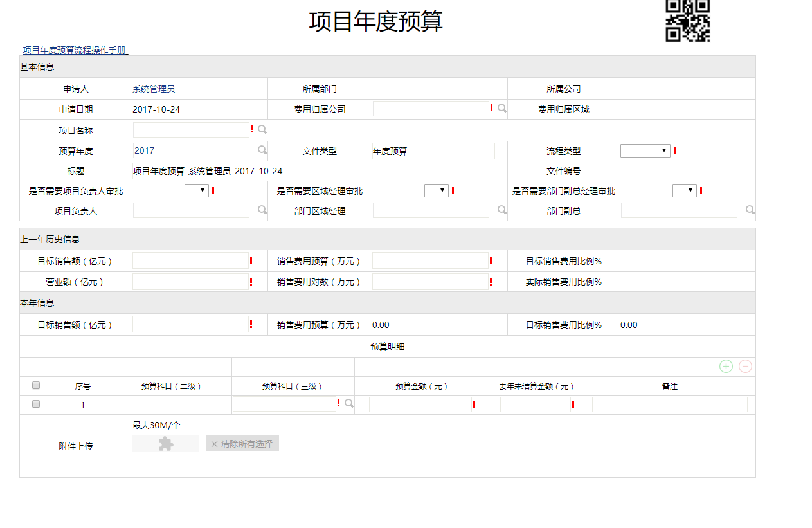Viewport: 812px width, 528px height.
Task: Click search icon for 预算科目(三级) field
Action: (349, 403)
